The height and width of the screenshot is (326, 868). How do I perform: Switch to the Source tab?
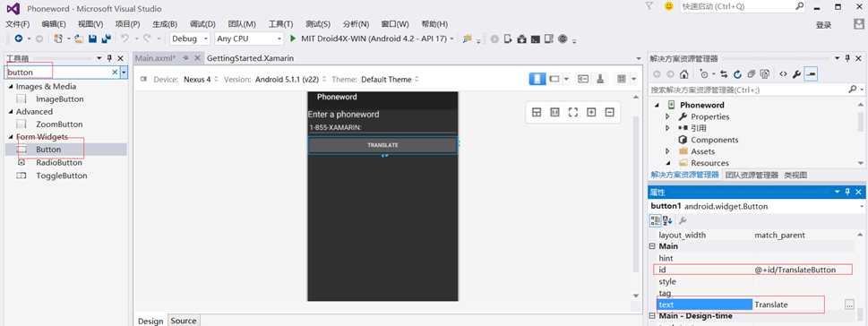pos(184,321)
